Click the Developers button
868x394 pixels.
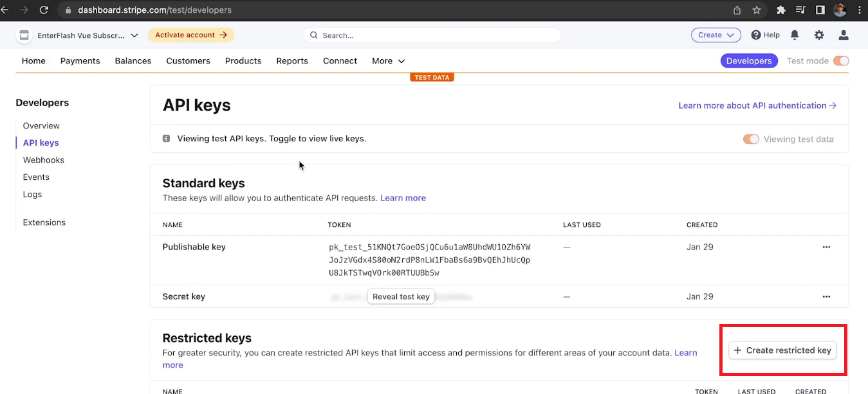coord(749,61)
